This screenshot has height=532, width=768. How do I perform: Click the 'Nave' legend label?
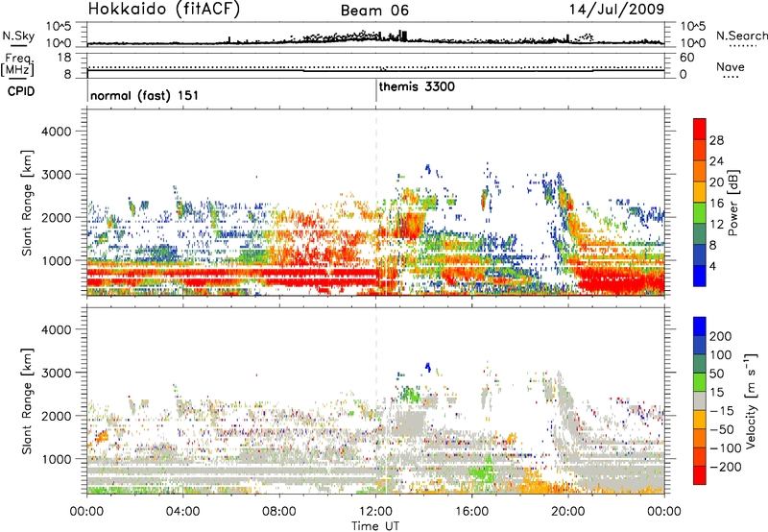coord(731,67)
